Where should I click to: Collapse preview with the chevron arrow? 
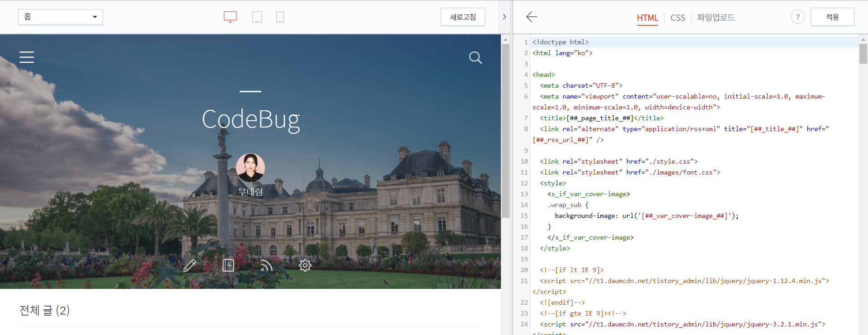coord(505,17)
